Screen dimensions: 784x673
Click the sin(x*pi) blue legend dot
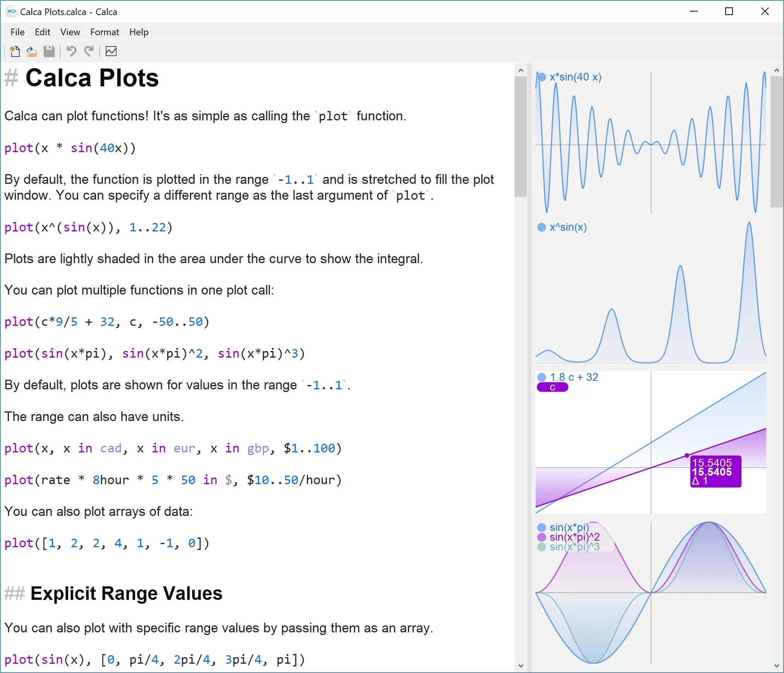click(x=542, y=527)
